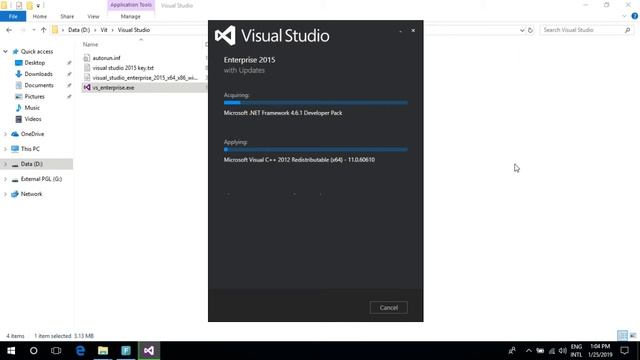Click Vit in the address path
This screenshot has width=640, height=360.
point(104,30)
